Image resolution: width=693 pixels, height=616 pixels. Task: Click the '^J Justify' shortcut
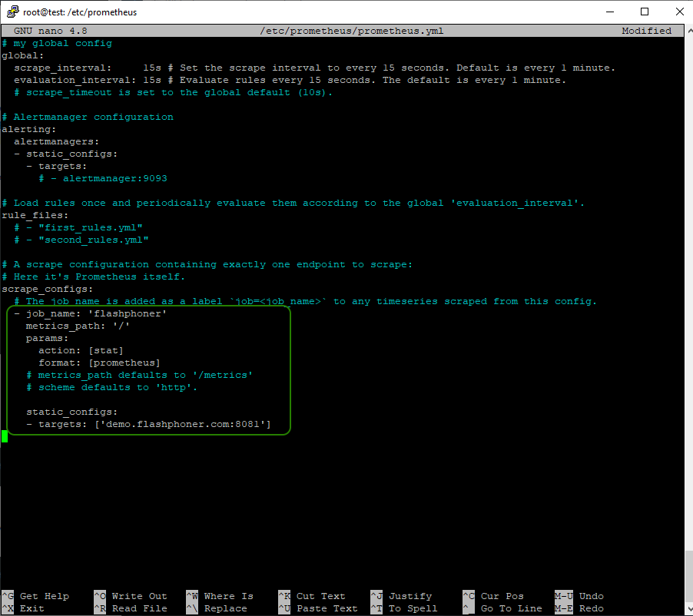(x=401, y=596)
